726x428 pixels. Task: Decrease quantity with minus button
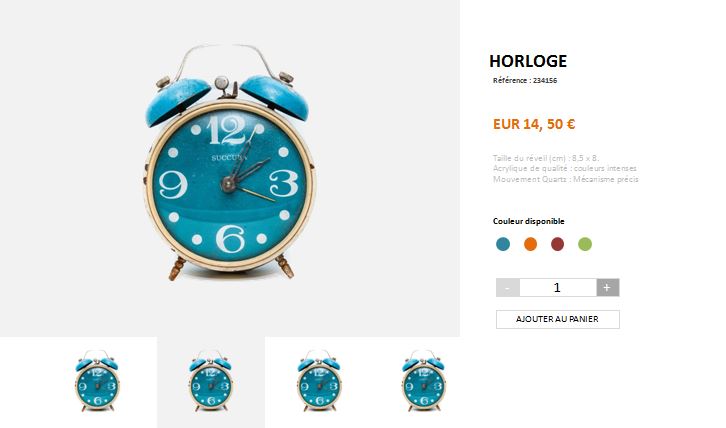pos(508,288)
